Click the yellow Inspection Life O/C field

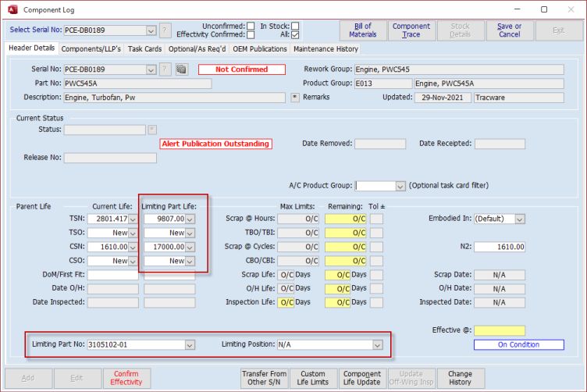pyautogui.click(x=286, y=302)
